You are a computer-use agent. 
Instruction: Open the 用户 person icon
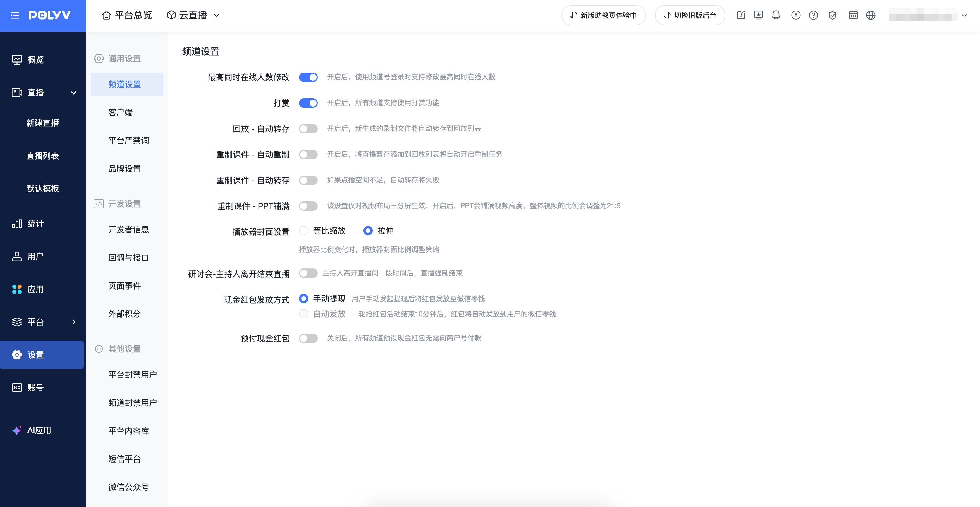point(17,256)
